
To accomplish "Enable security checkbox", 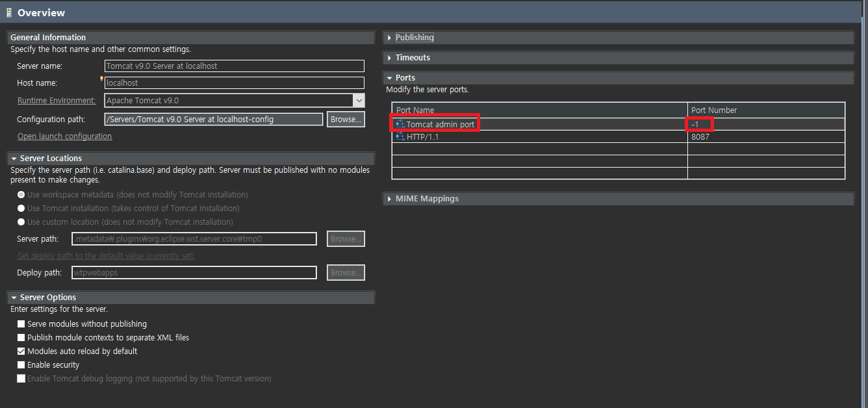I will [x=21, y=365].
